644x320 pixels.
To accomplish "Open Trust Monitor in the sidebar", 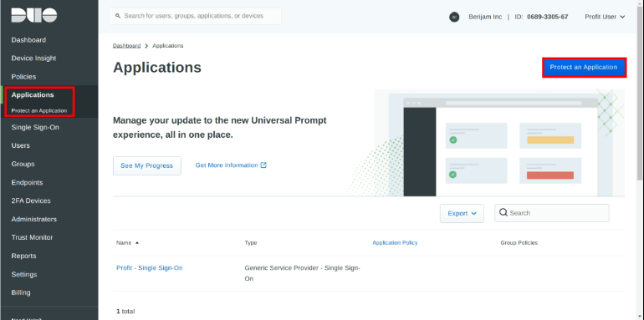I will click(x=32, y=237).
